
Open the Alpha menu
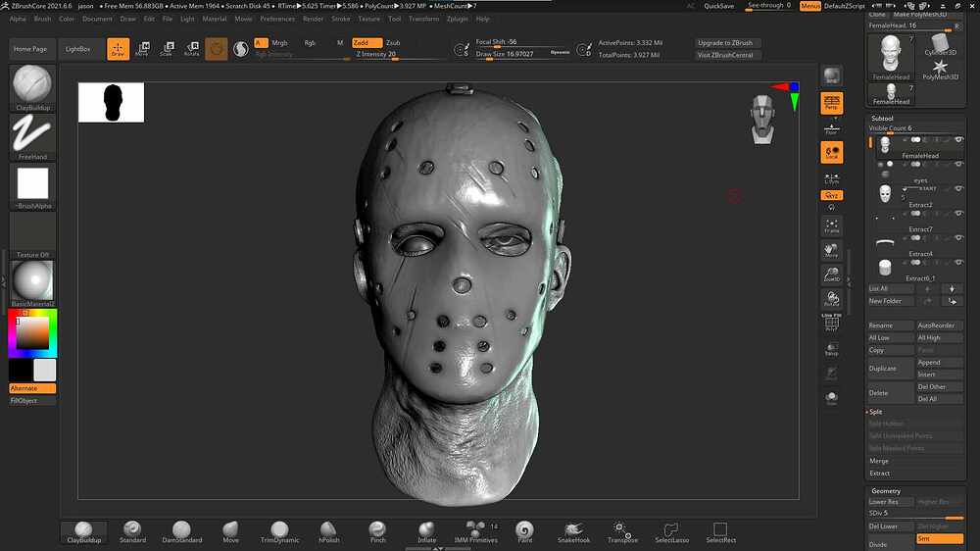[x=18, y=19]
